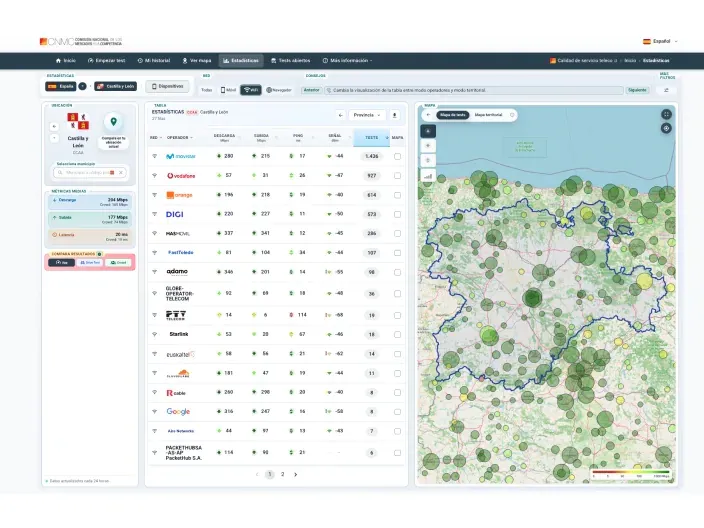Click the Adamo operator logo
Screen dimensions: 704x528
point(177,272)
